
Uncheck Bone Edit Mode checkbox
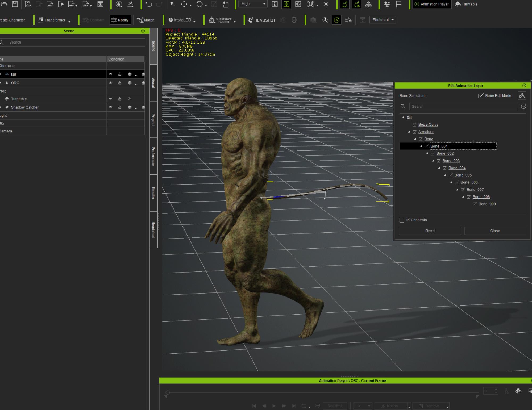pos(481,96)
